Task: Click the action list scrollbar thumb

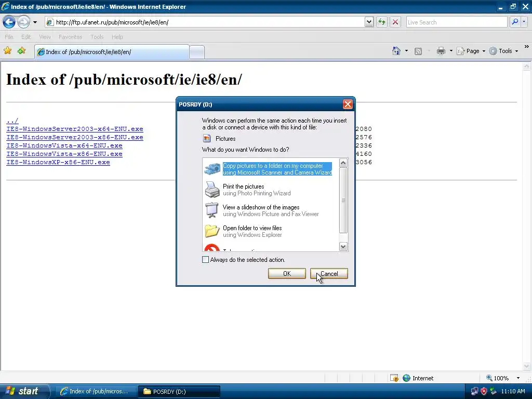Action: point(343,200)
